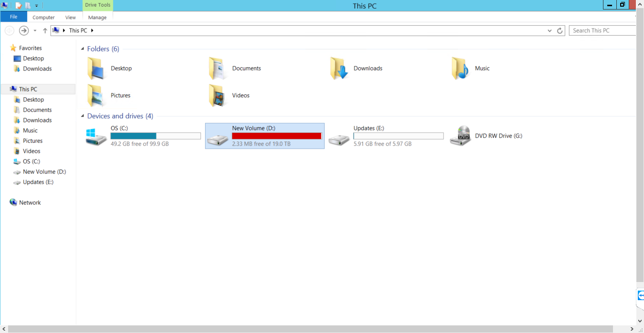Click the Refresh button beside address bar

pyautogui.click(x=560, y=30)
